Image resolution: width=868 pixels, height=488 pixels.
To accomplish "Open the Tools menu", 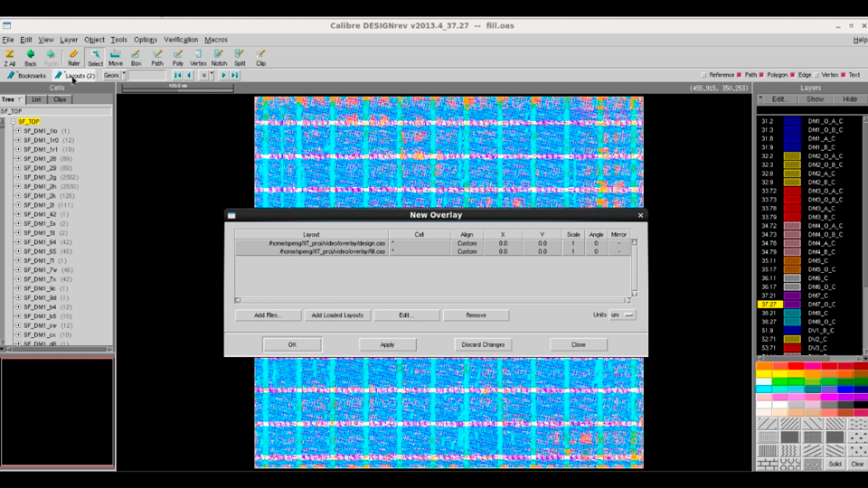I will tap(118, 40).
